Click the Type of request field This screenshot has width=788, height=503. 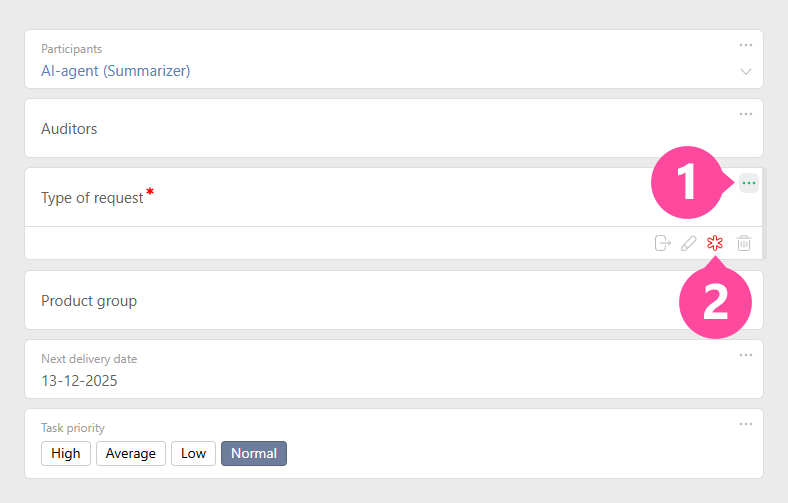[x=92, y=198]
